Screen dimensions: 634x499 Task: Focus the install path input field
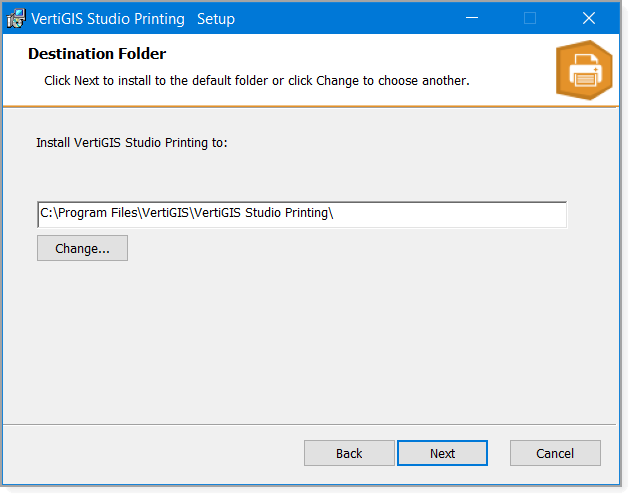click(302, 214)
